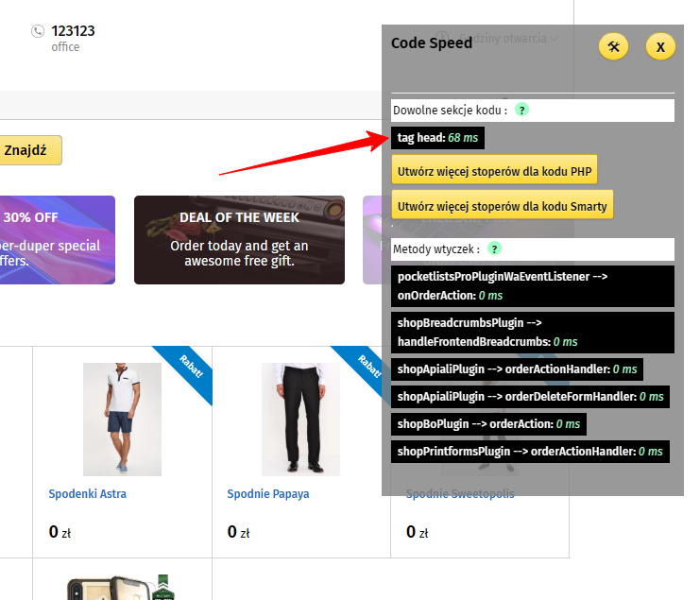Click the Metody wtyczek label

[x=436, y=249]
